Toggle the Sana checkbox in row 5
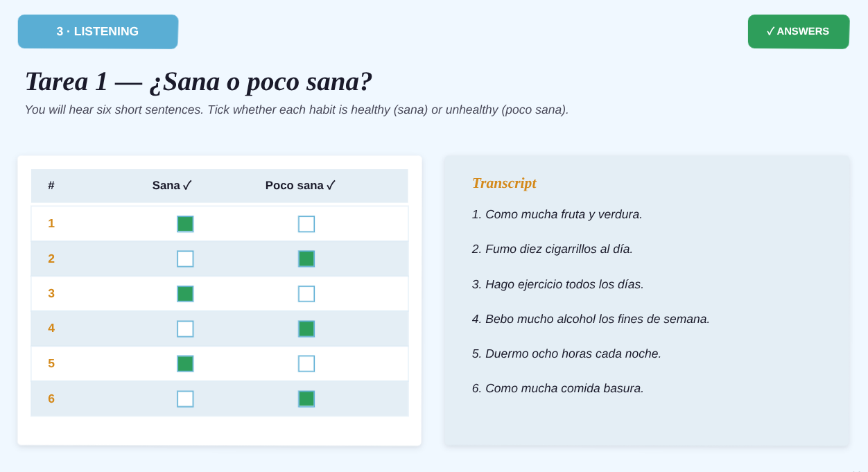This screenshot has height=472, width=868. pos(185,364)
